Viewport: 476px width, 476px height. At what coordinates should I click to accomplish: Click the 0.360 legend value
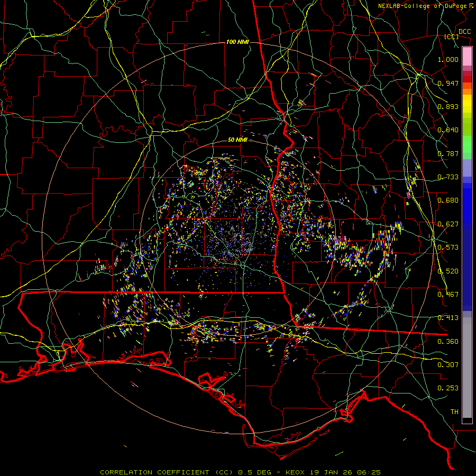(448, 342)
